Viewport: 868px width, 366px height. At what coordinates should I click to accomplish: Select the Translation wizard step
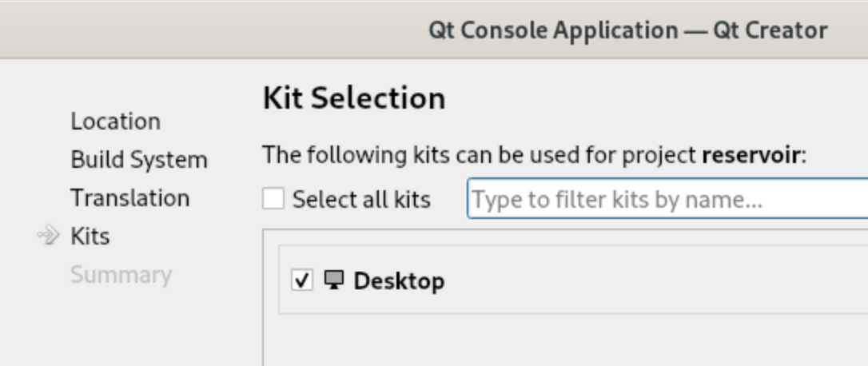tap(129, 197)
